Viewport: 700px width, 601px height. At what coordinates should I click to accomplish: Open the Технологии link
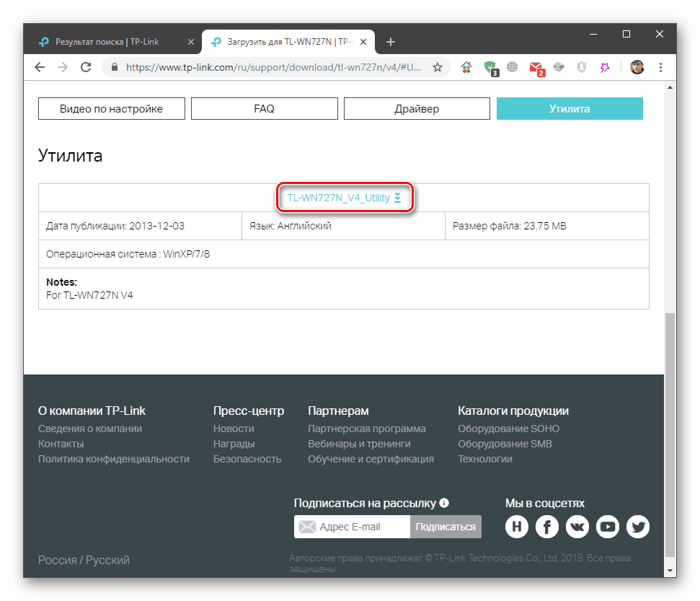click(485, 460)
